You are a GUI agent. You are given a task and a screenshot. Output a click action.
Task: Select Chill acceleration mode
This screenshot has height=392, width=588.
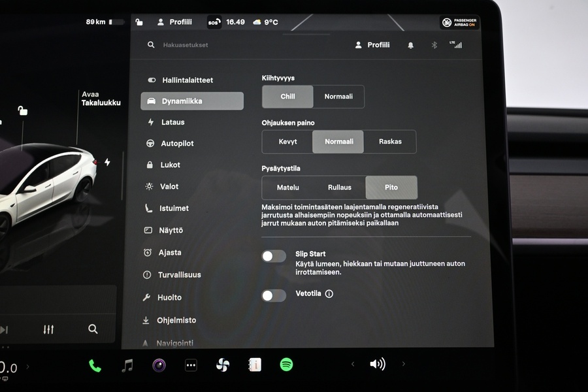(287, 96)
